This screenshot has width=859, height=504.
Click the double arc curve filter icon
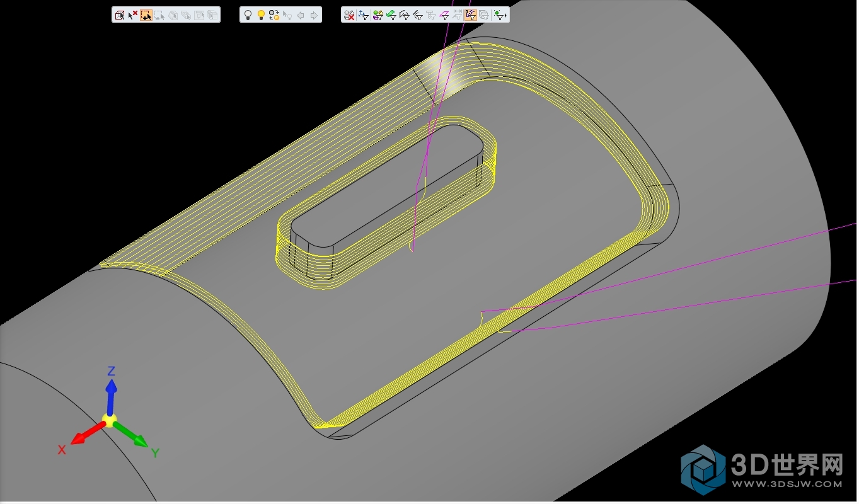coord(418,15)
